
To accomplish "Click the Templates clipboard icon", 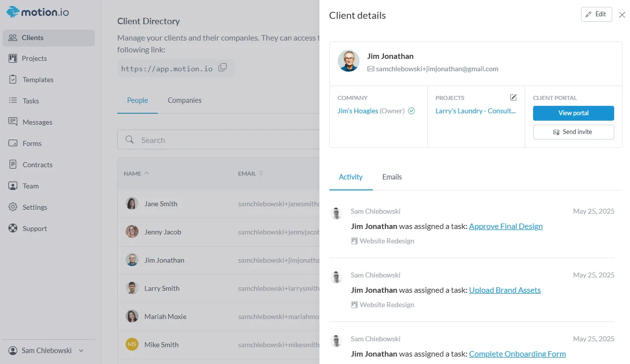I will tap(13, 79).
